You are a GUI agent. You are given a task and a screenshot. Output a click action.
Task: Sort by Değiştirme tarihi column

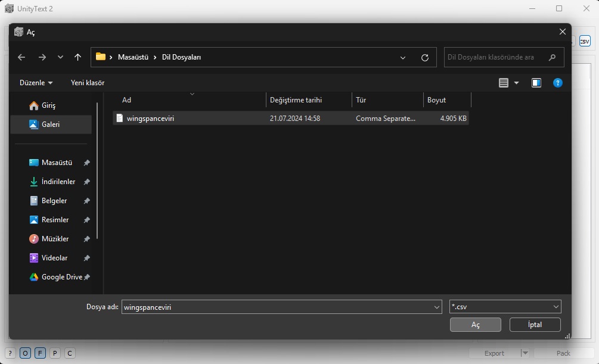click(x=309, y=100)
